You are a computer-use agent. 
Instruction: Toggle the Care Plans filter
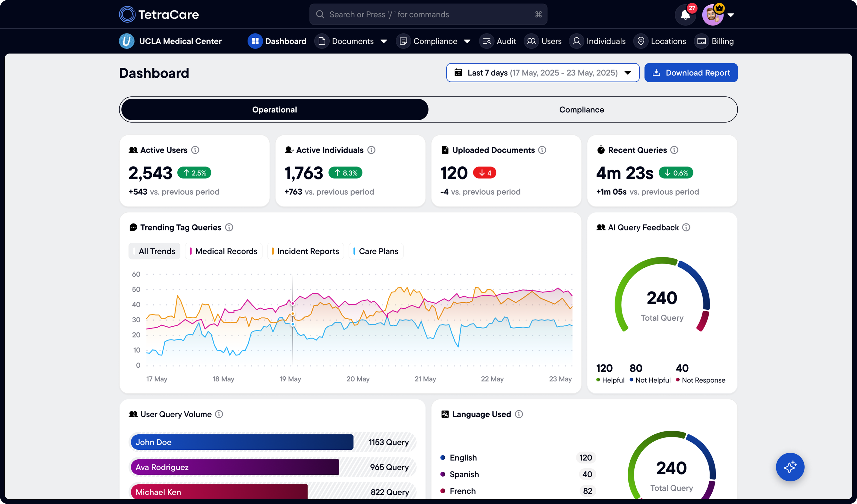[376, 251]
